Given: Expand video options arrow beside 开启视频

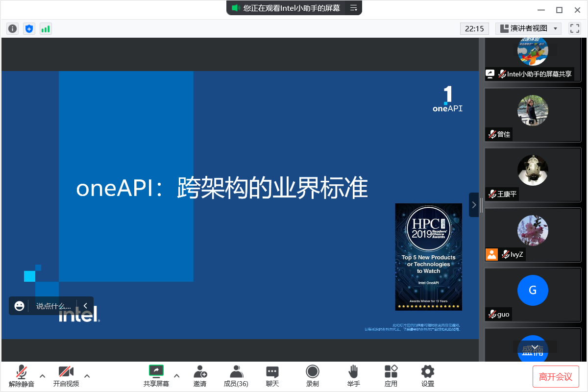Looking at the screenshot, I should (87, 376).
